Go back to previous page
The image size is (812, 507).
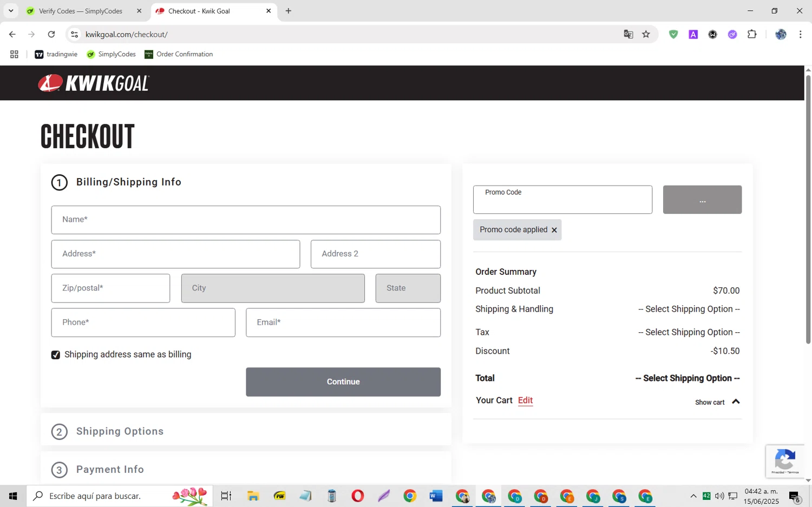click(12, 34)
